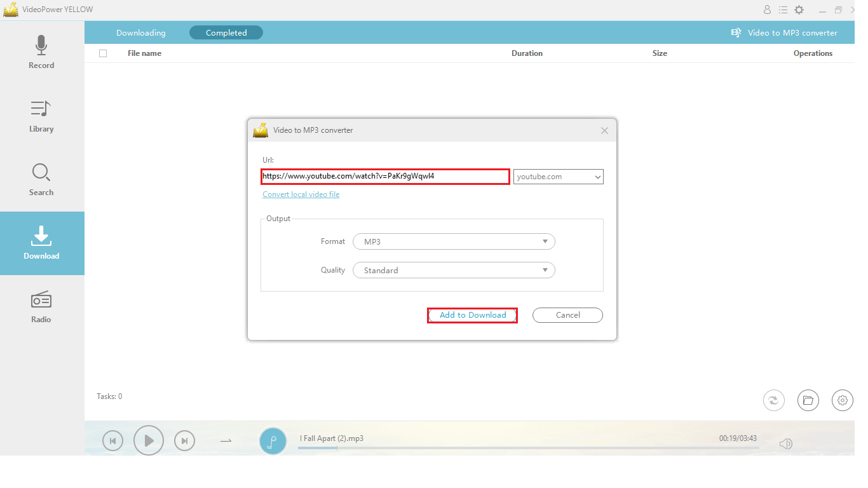
Task: Click the music note album icon
Action: click(x=273, y=440)
